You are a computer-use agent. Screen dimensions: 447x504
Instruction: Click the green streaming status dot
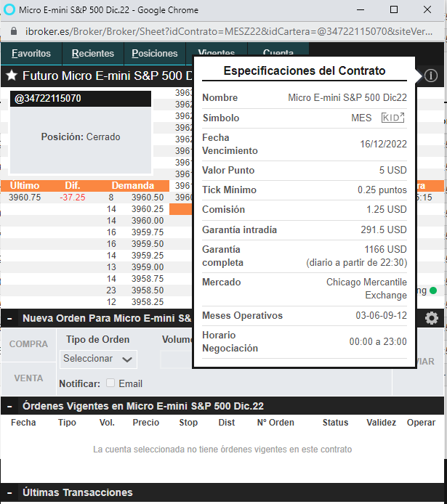pos(433,290)
